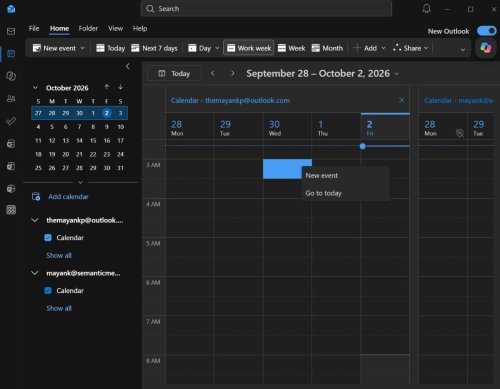Click the highlighted 3 AM slot on Wednesday

coord(282,169)
